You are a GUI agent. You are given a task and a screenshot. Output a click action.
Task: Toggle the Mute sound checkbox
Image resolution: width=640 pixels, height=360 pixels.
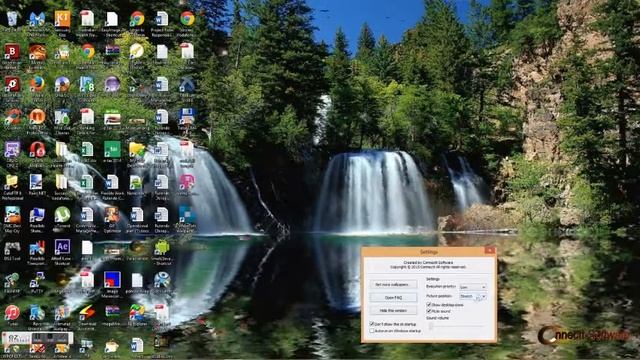tap(429, 311)
